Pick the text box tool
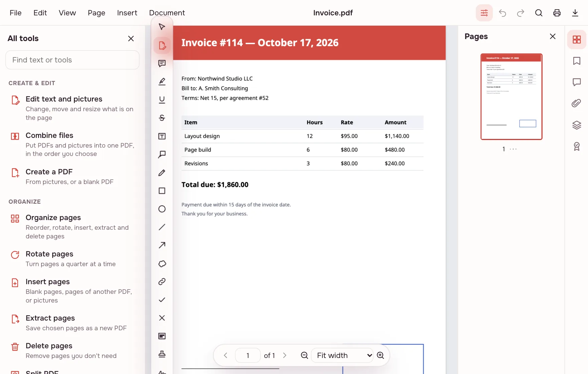 [x=162, y=136]
